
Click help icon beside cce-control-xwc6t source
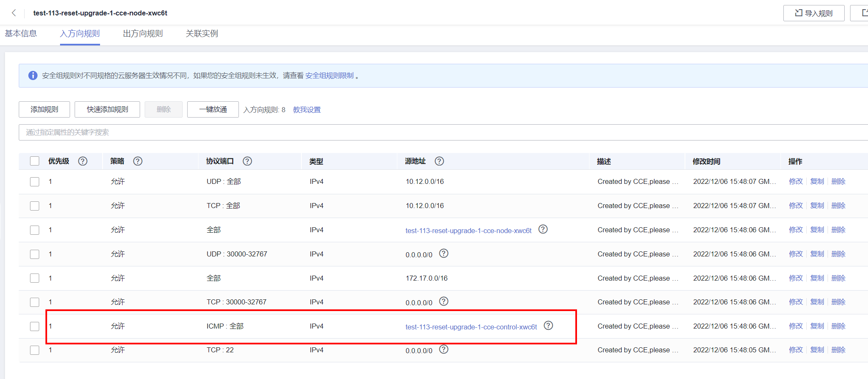pos(548,326)
